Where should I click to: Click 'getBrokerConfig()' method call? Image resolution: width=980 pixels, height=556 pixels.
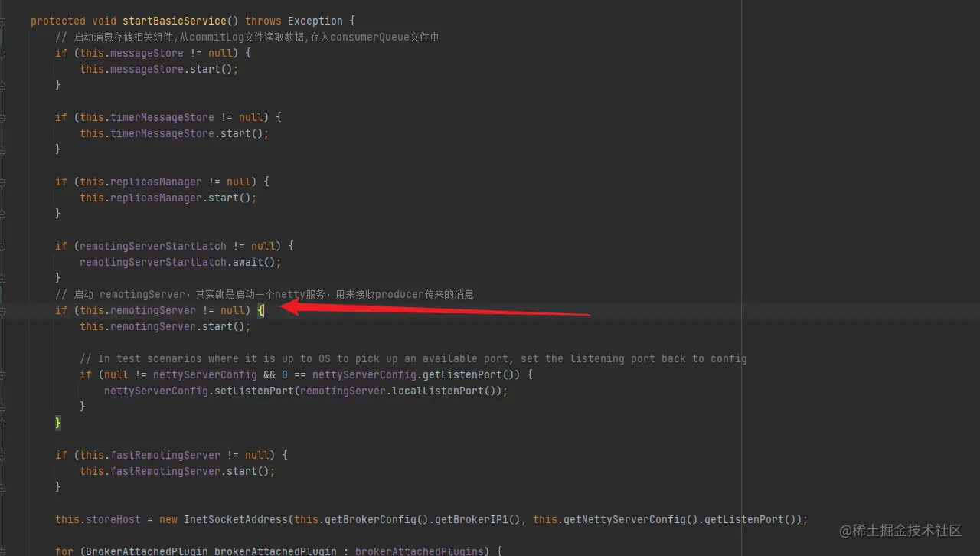click(377, 519)
